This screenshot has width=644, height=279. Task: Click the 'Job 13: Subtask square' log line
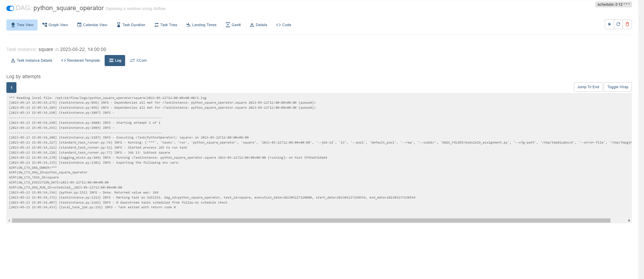89,153
